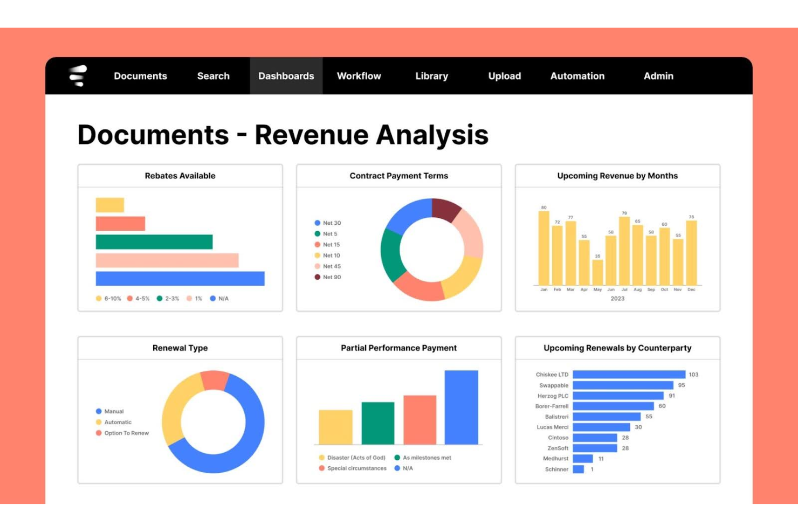798x532 pixels.
Task: Switch to the Workflow tab
Action: [x=359, y=76]
